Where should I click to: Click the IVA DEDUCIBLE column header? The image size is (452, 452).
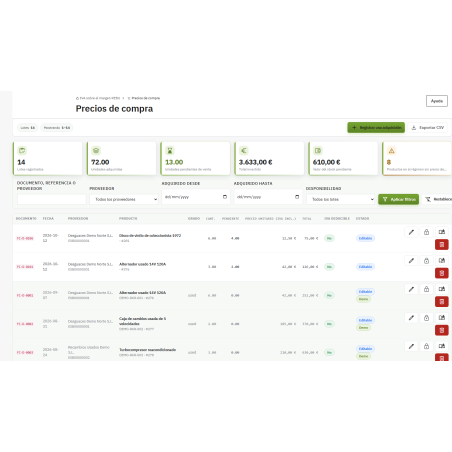pos(337,219)
